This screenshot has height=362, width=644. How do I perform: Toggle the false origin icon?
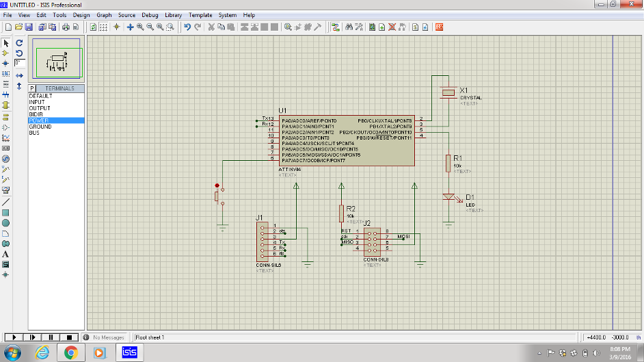tap(117, 27)
